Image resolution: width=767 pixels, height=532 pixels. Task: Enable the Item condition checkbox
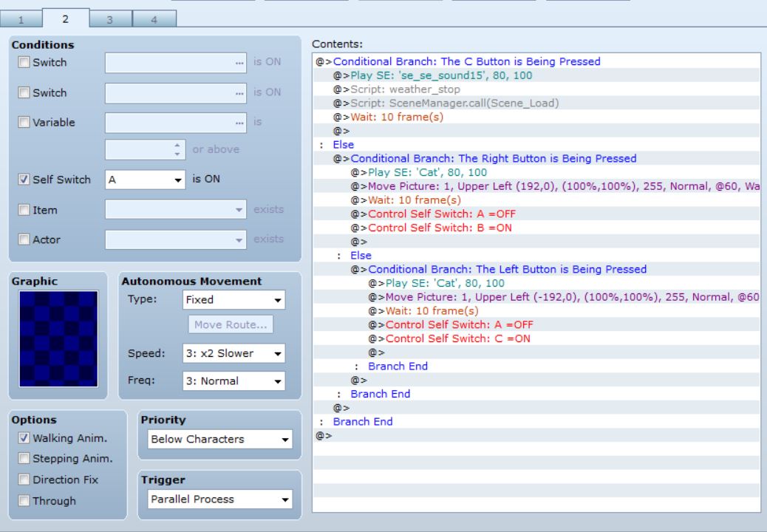point(24,210)
